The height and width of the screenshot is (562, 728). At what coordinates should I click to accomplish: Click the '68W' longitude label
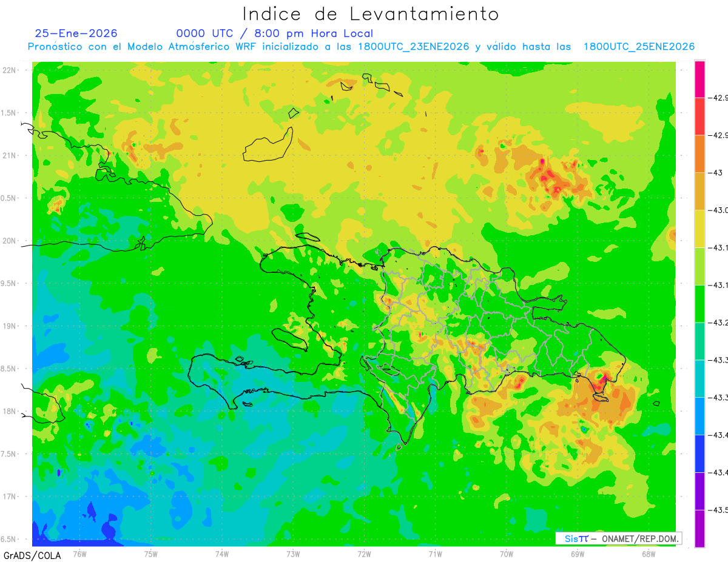tap(649, 554)
